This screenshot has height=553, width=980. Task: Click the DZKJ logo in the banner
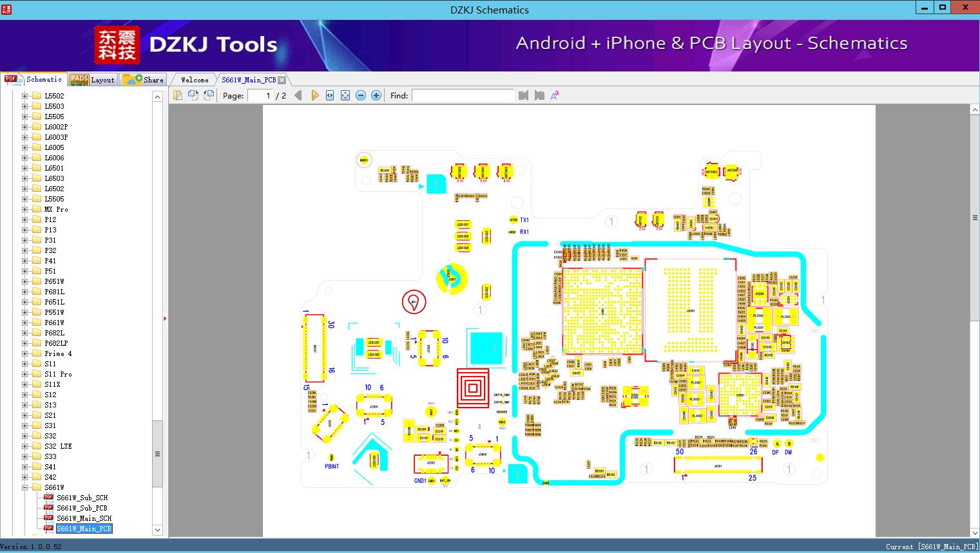pos(117,44)
